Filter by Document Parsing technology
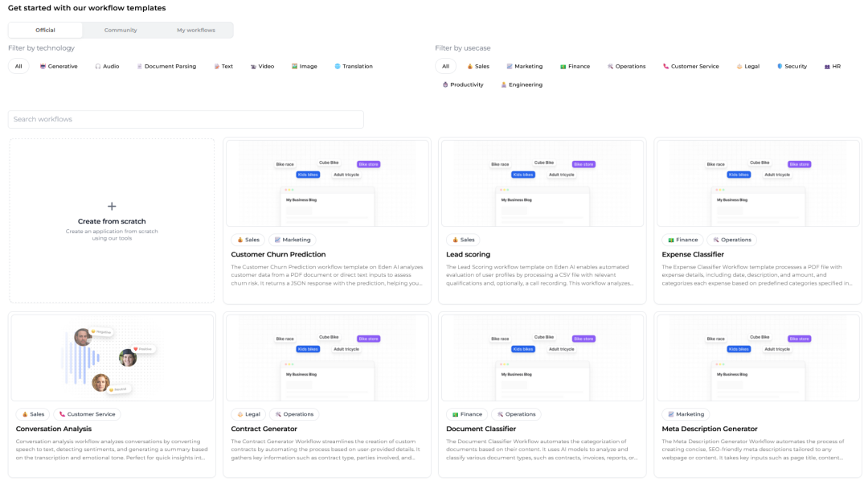 (x=166, y=67)
